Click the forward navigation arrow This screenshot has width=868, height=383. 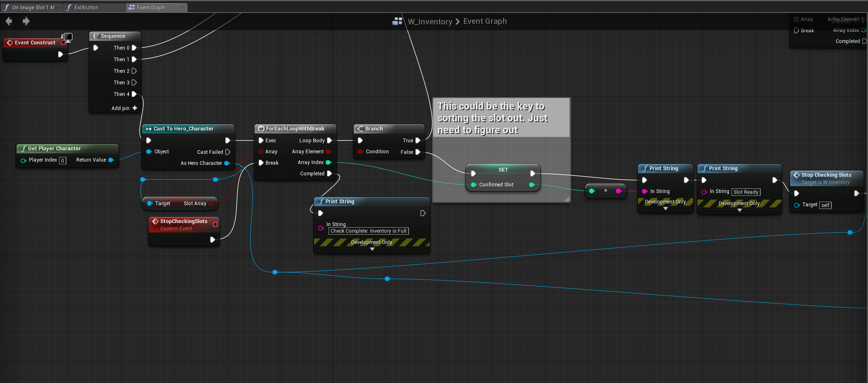(26, 21)
